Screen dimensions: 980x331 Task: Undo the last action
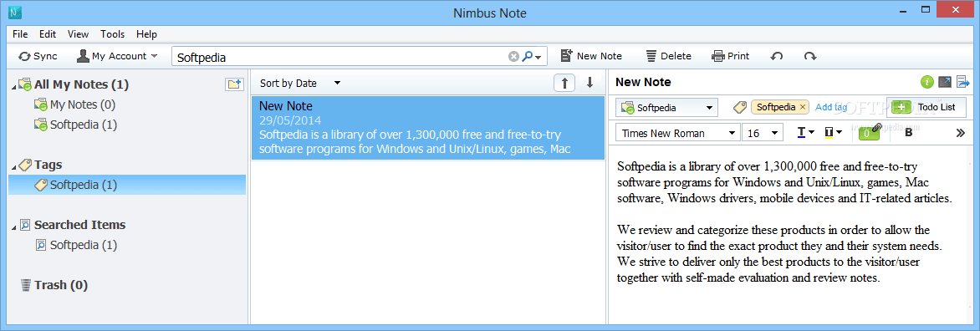point(777,56)
